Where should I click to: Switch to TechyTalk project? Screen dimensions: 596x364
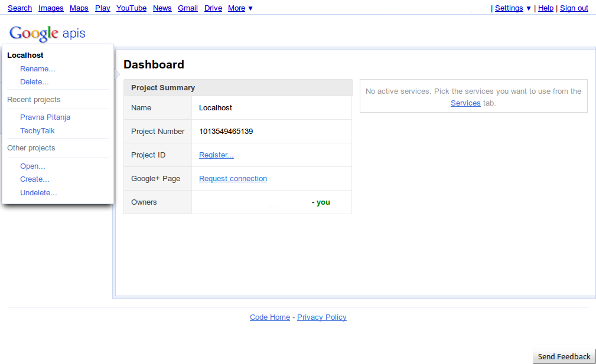click(x=37, y=130)
